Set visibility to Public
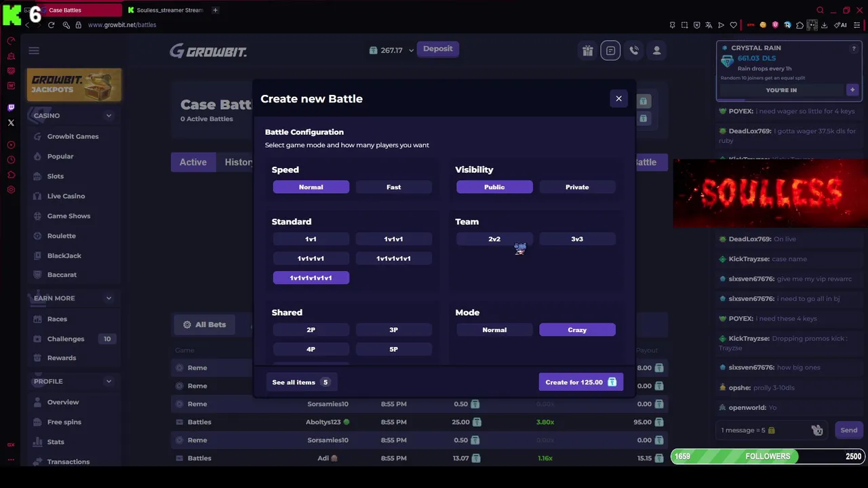The image size is (868, 488). tap(494, 187)
